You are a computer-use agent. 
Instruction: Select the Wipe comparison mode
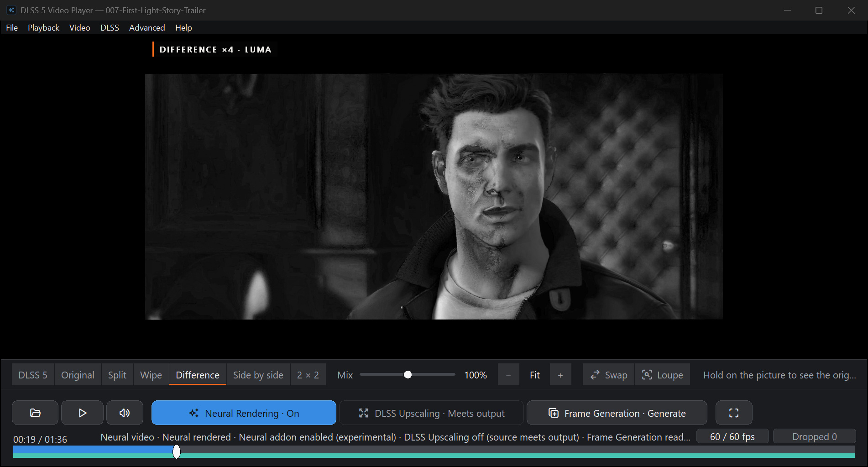[151, 375]
